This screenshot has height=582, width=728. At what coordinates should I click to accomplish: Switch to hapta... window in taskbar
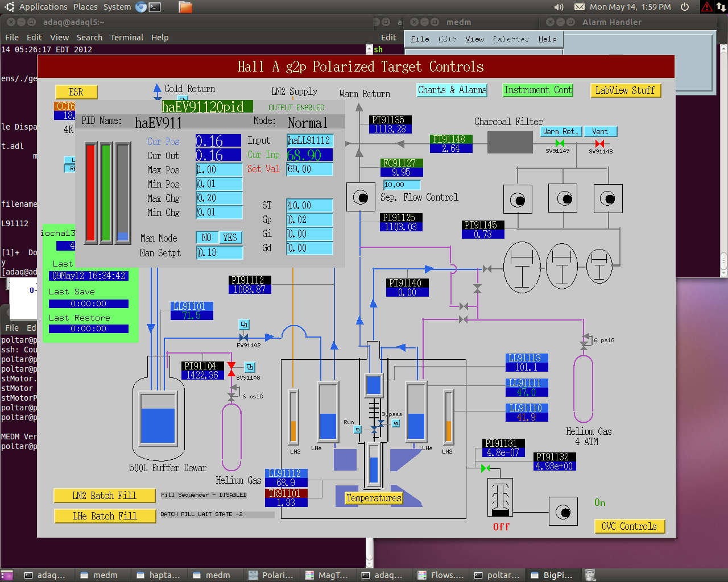click(x=159, y=575)
